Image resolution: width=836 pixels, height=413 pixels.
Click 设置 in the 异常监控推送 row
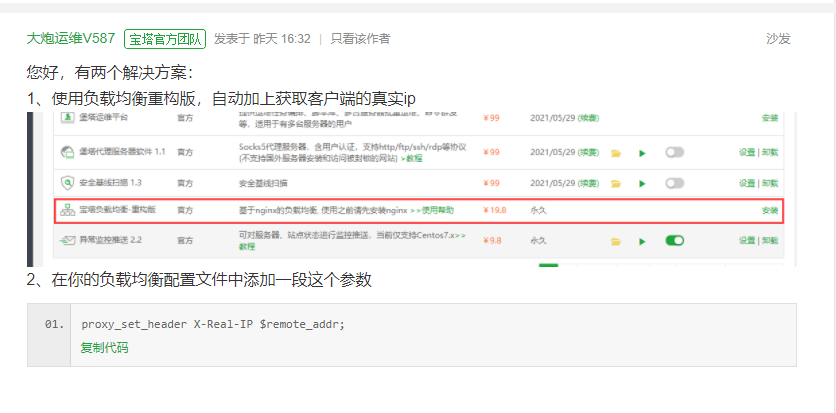pyautogui.click(x=747, y=241)
